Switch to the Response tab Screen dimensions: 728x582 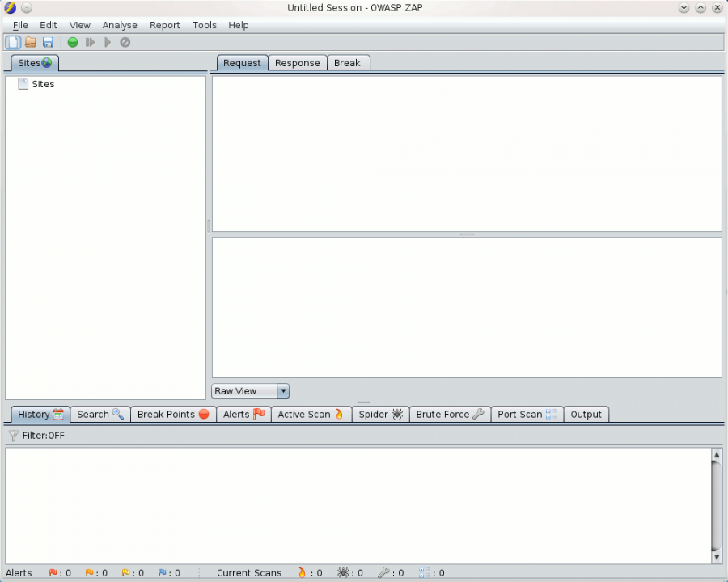click(297, 63)
